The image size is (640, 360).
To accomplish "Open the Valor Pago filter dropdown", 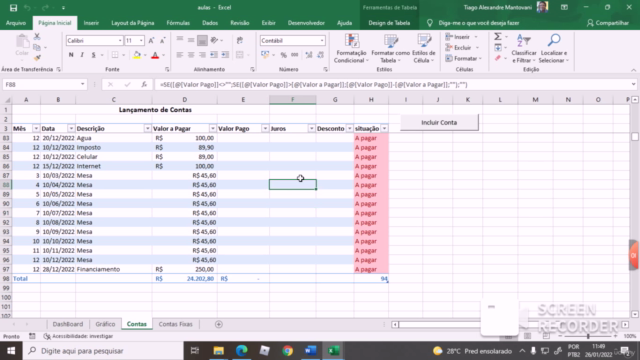I will (x=265, y=129).
